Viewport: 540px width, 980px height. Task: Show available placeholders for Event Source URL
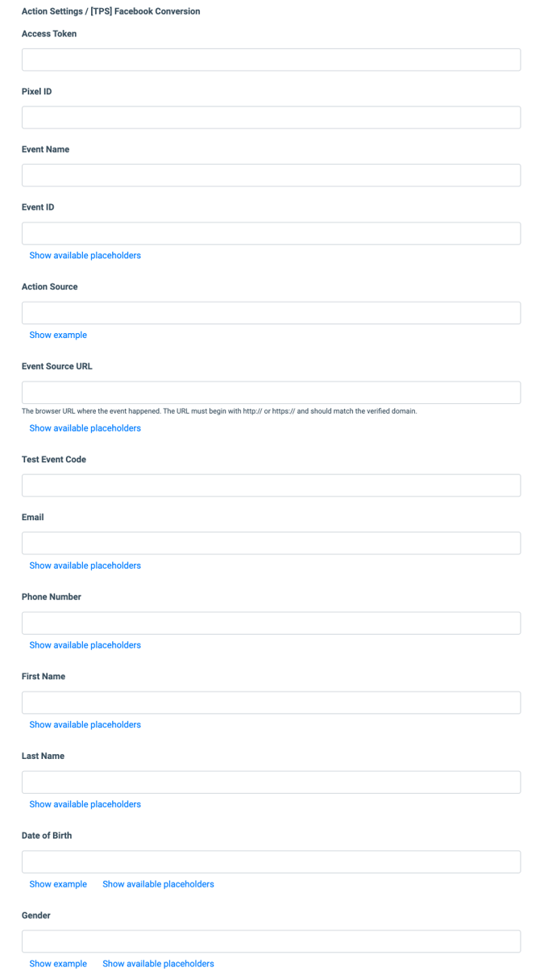[85, 428]
